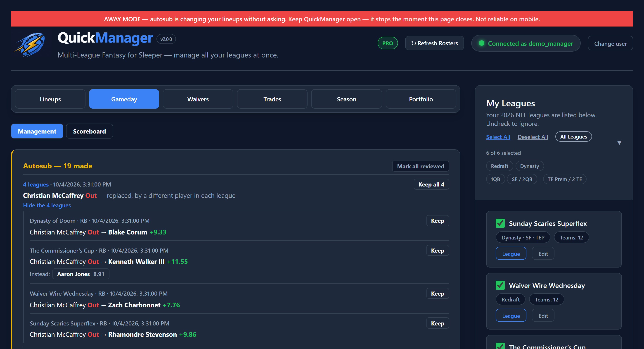Image resolution: width=644 pixels, height=349 pixels.
Task: Click the Change user button
Action: [610, 43]
